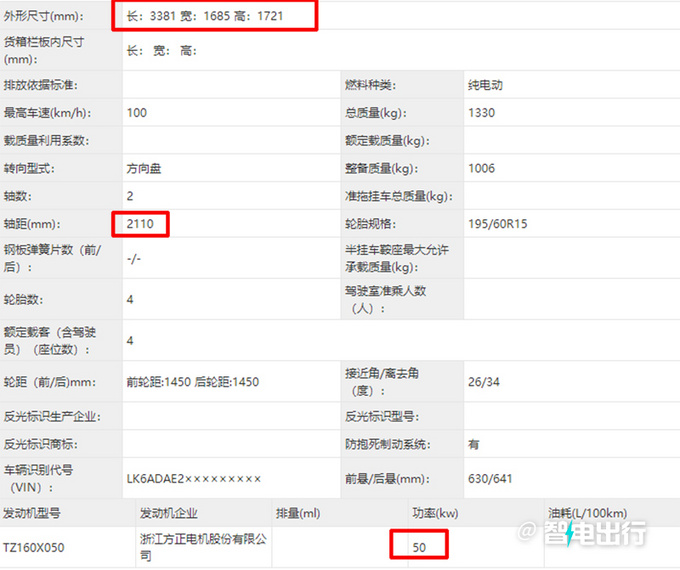
Task: Select the track value 前轮距:1450 后轮距:1450
Action: click(x=193, y=382)
